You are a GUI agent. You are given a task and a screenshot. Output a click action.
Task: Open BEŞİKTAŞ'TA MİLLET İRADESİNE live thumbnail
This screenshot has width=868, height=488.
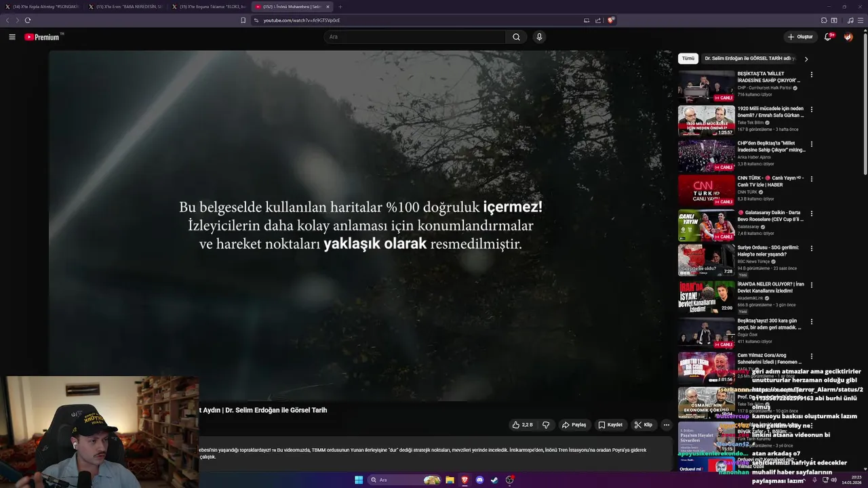click(706, 87)
